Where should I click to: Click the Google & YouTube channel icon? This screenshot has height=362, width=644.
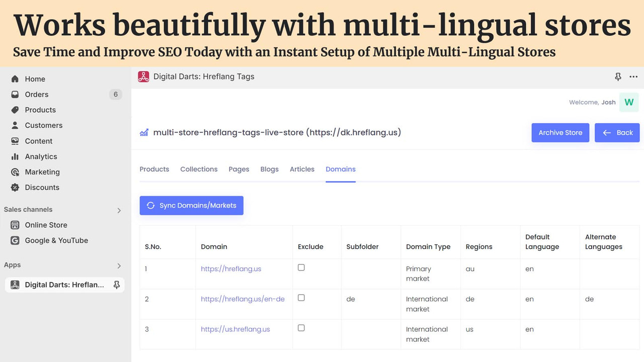[x=16, y=240]
